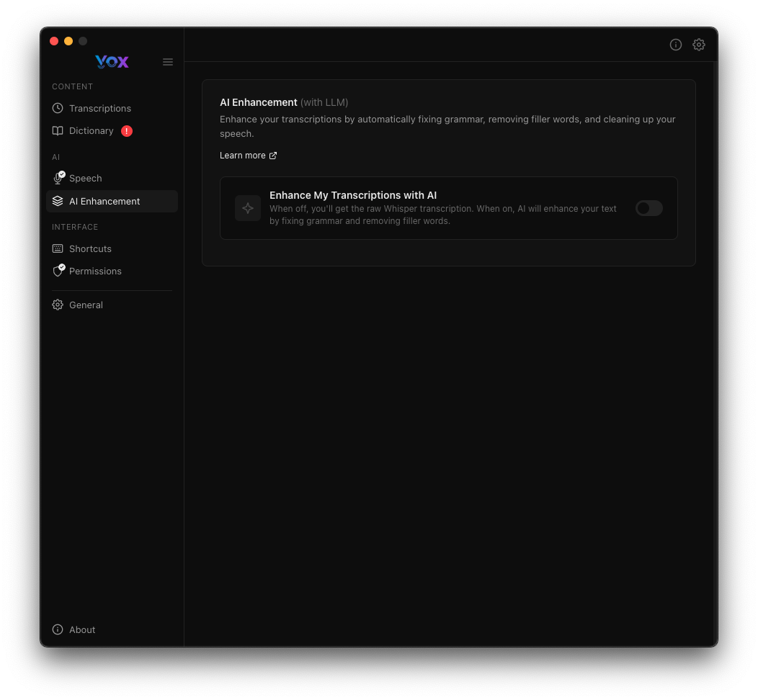Click the Learn more link
758x700 pixels.
click(x=242, y=155)
